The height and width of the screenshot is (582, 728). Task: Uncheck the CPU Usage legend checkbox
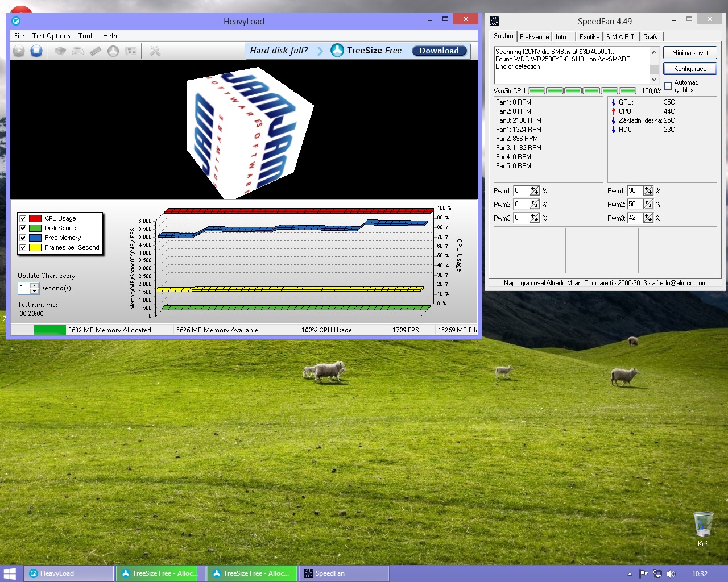(23, 218)
